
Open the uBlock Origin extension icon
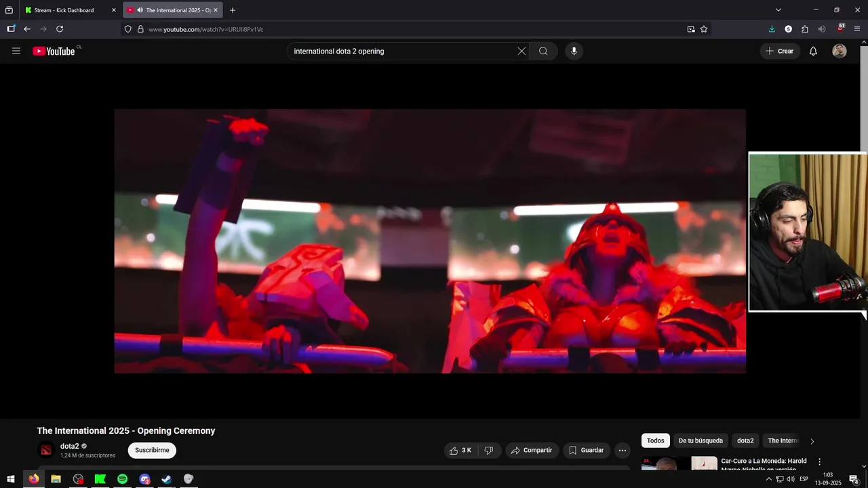tap(841, 28)
